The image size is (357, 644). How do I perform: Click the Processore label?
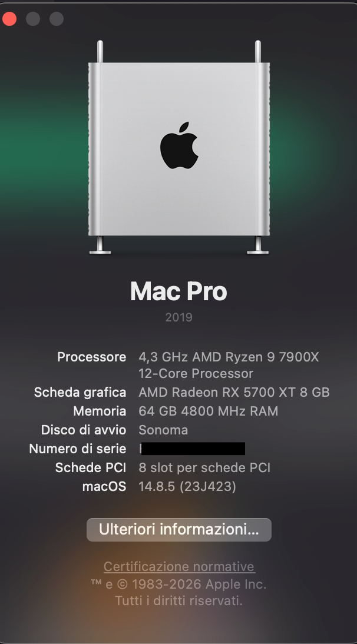[92, 357]
